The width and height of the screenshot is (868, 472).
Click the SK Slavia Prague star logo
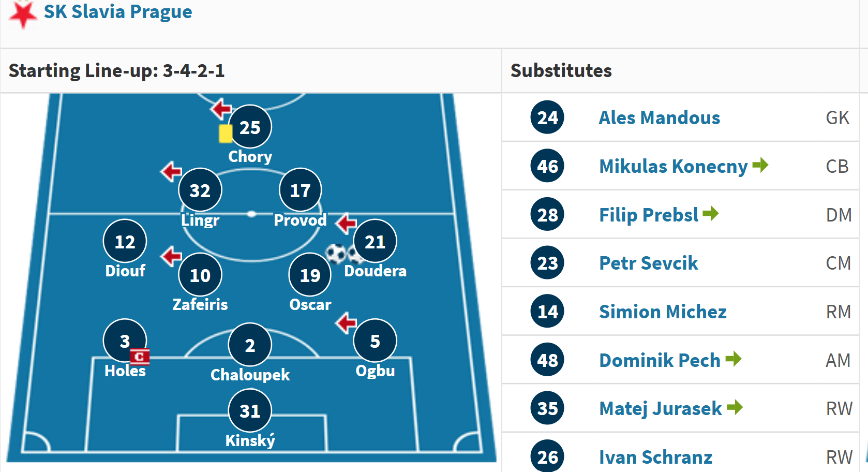click(x=22, y=13)
